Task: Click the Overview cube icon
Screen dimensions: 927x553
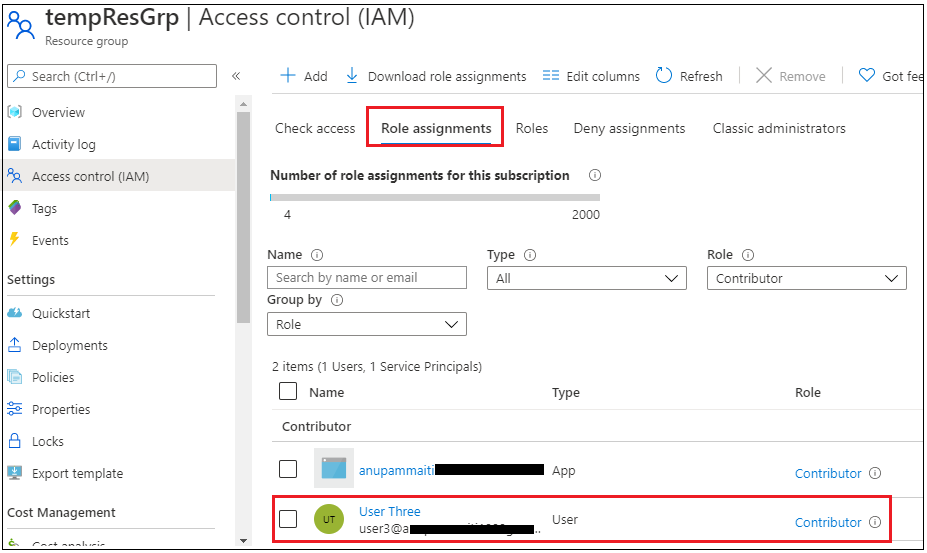Action: [15, 112]
